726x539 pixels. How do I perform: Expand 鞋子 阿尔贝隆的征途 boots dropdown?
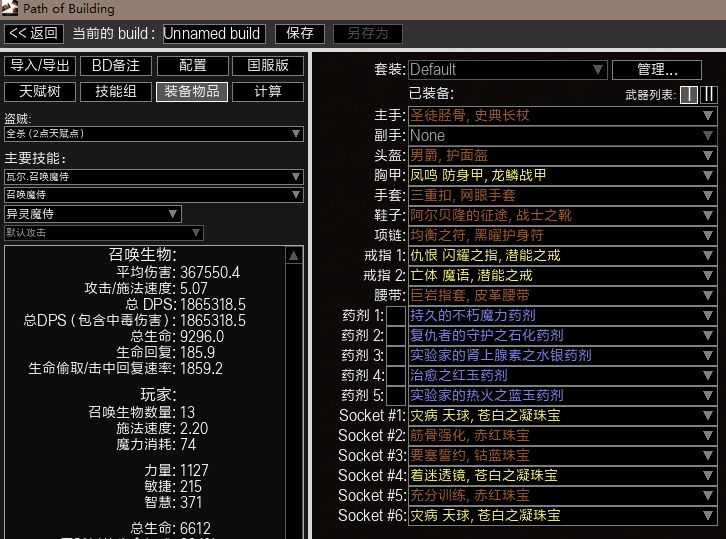pos(563,215)
